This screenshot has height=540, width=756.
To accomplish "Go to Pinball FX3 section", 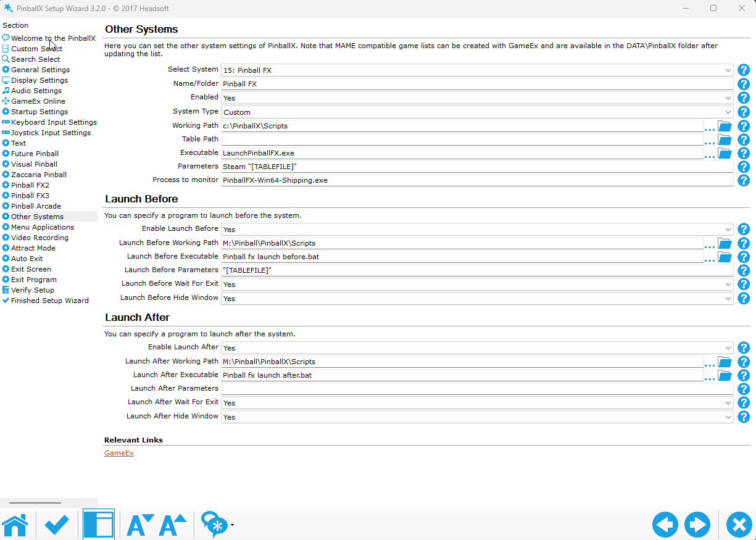I will [x=30, y=196].
